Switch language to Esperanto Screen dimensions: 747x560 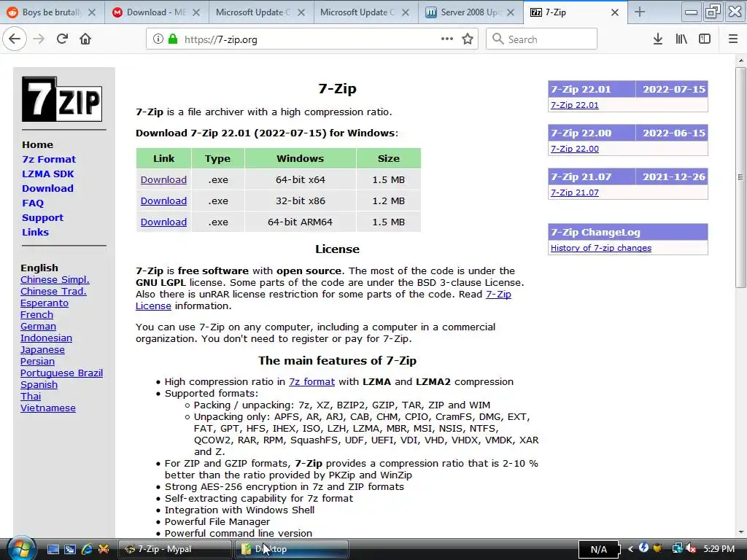[x=44, y=303]
